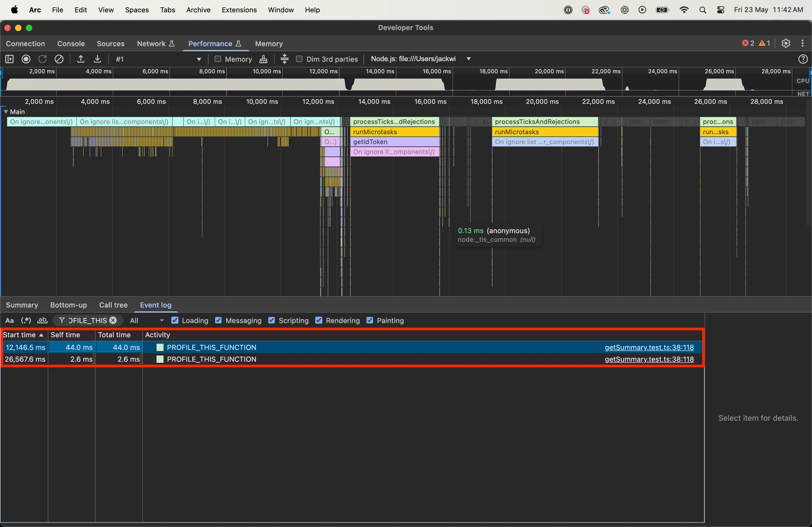Image resolution: width=812 pixels, height=527 pixels.
Task: Switch to Bottom-up tab
Action: 68,305
